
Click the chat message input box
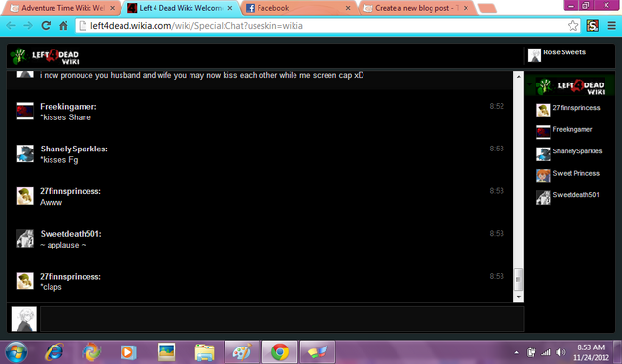281,318
